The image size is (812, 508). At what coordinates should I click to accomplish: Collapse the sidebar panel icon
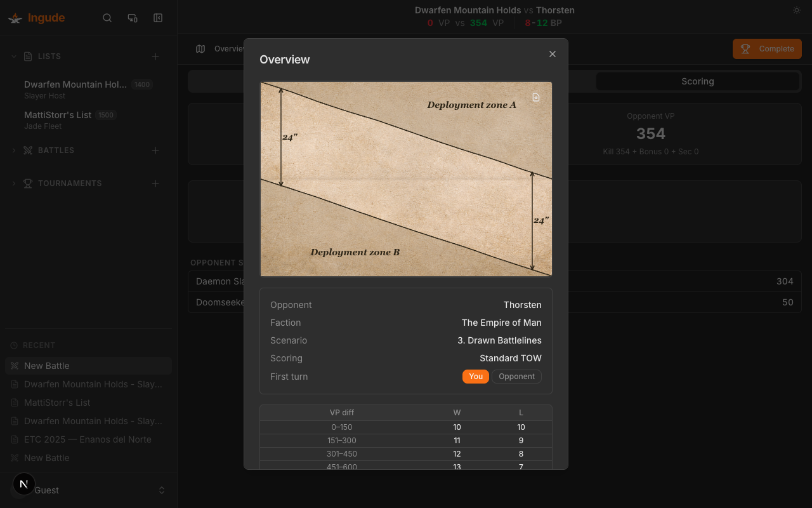click(x=158, y=18)
